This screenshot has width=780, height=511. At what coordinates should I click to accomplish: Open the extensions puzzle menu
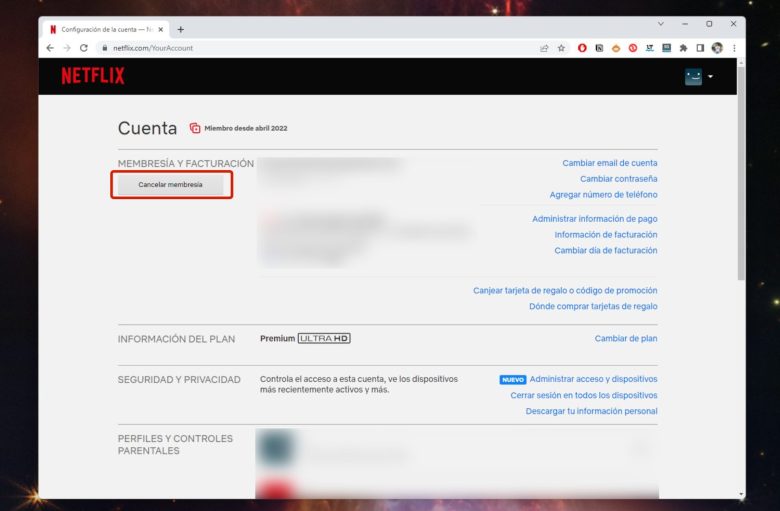683,48
